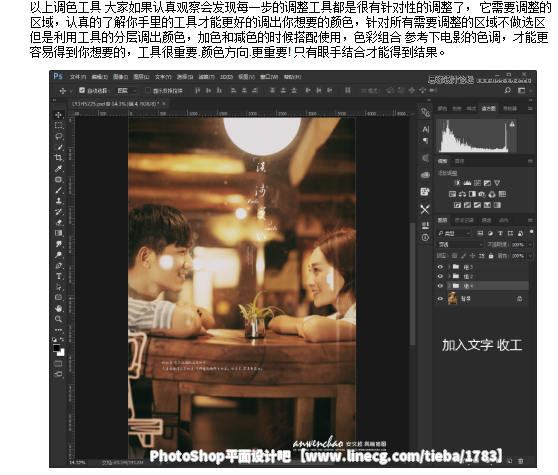558x475 pixels.
Task: Add a Channel Mixer adjustment
Action: [x=492, y=194]
